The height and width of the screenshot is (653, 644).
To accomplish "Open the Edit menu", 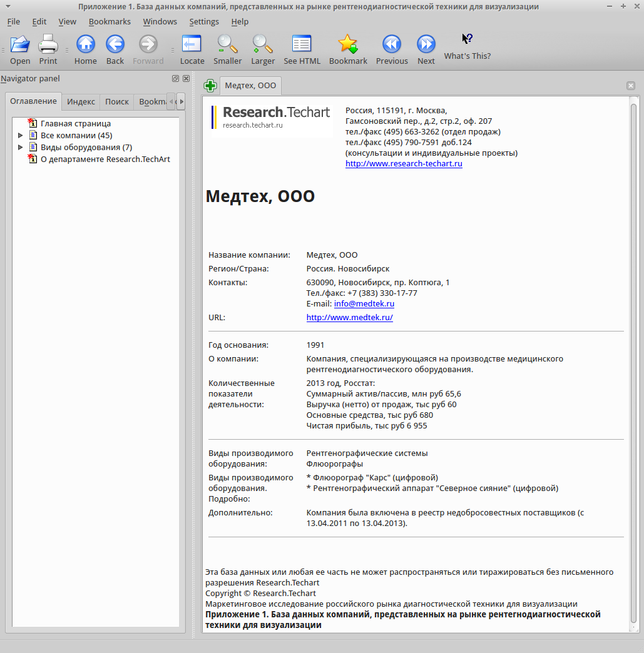I will [39, 22].
